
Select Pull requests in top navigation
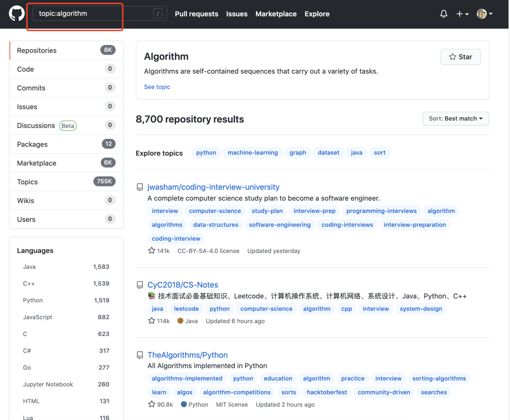tap(197, 14)
